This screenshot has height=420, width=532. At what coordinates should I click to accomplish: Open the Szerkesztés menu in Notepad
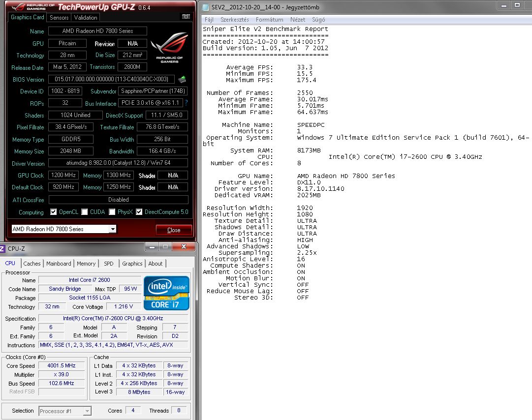tap(234, 20)
